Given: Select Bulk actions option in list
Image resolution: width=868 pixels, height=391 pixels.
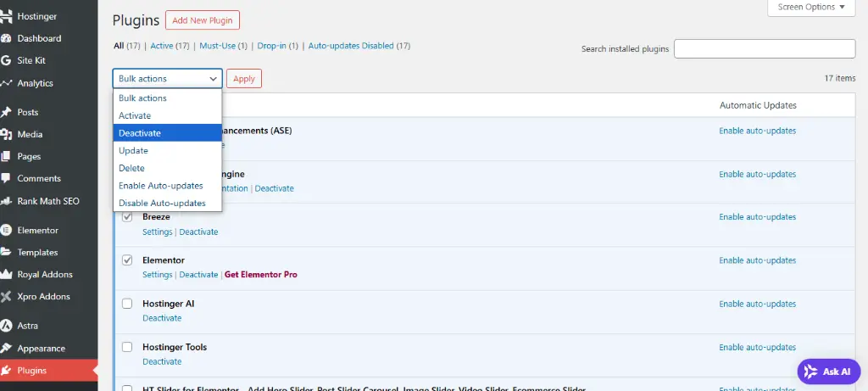Looking at the screenshot, I should click(x=167, y=98).
